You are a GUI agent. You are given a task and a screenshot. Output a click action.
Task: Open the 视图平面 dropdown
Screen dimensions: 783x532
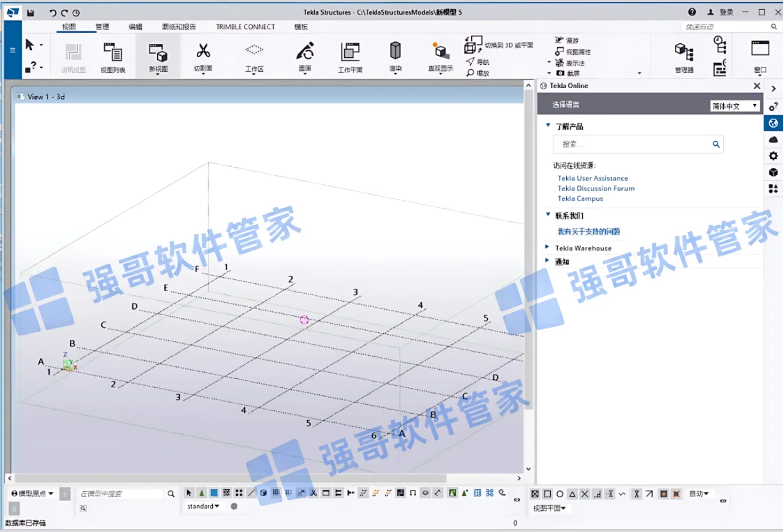(x=549, y=508)
